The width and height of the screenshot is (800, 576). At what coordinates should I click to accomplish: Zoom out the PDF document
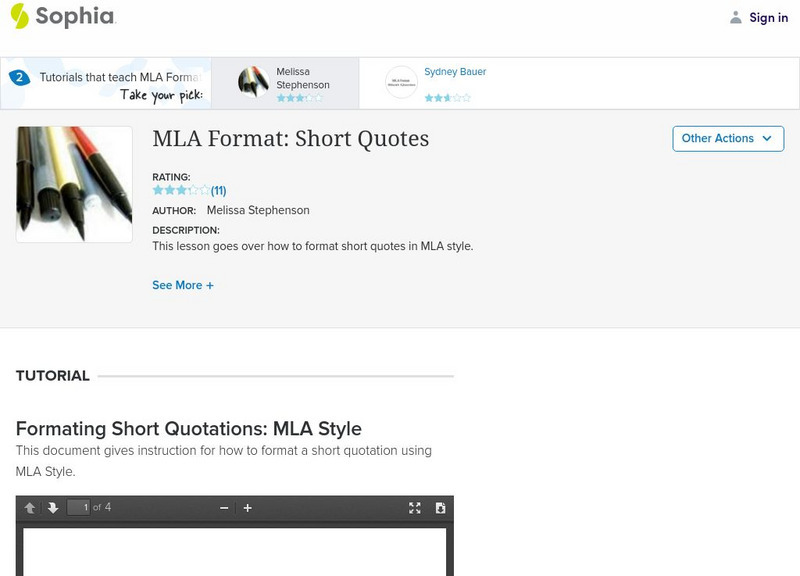click(x=224, y=508)
